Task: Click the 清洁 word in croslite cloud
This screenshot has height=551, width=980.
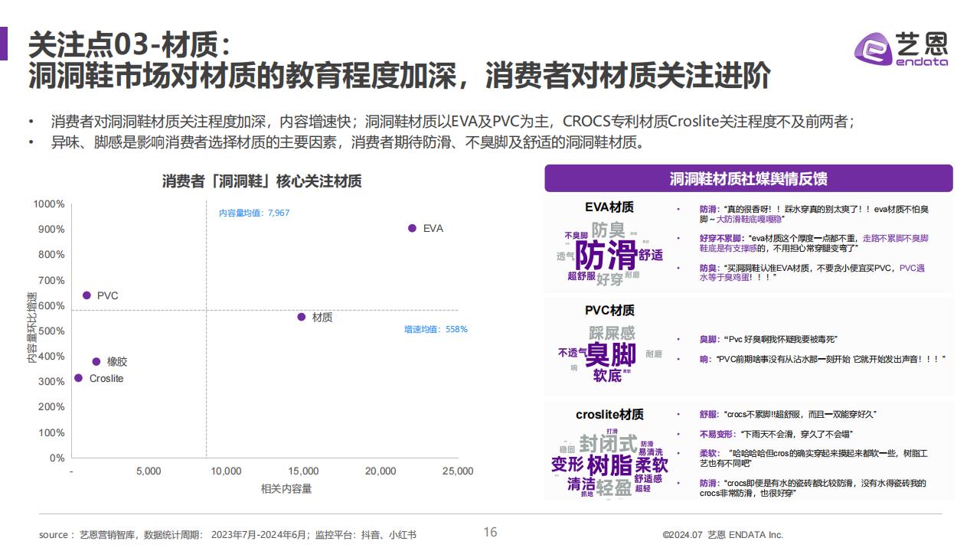Action: (581, 484)
